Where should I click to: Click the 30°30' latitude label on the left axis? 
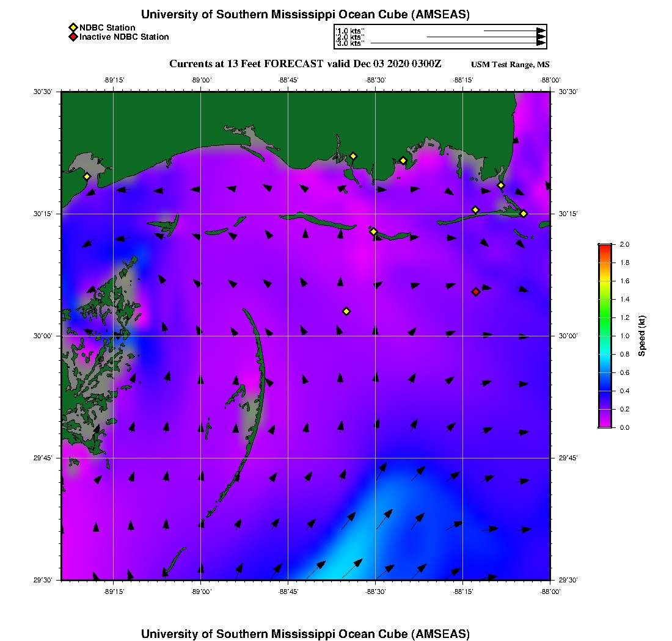43,92
